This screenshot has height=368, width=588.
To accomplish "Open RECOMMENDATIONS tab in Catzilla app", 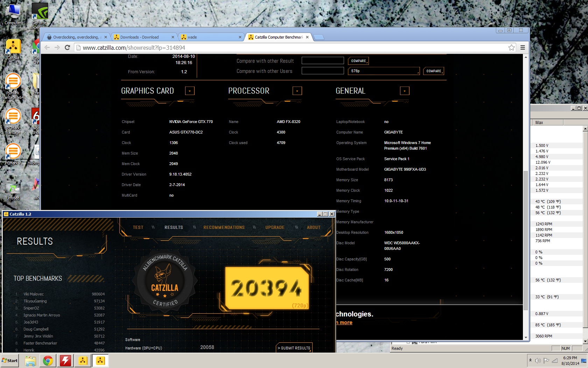I will [224, 227].
